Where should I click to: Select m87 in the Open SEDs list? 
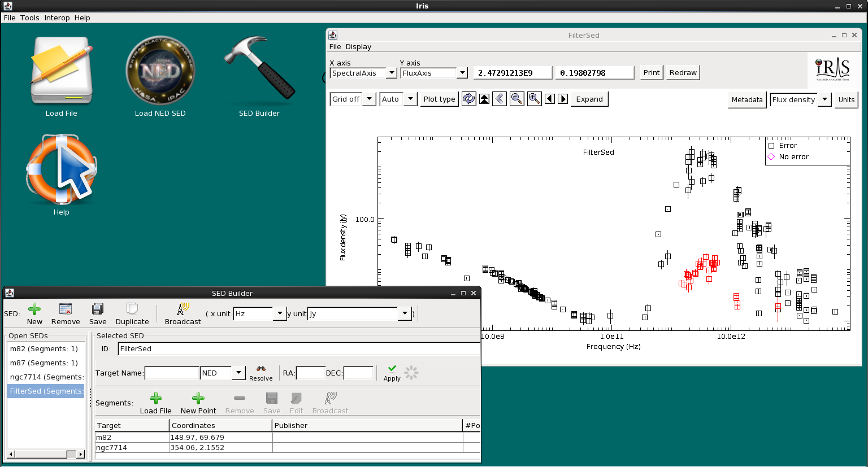coord(44,363)
